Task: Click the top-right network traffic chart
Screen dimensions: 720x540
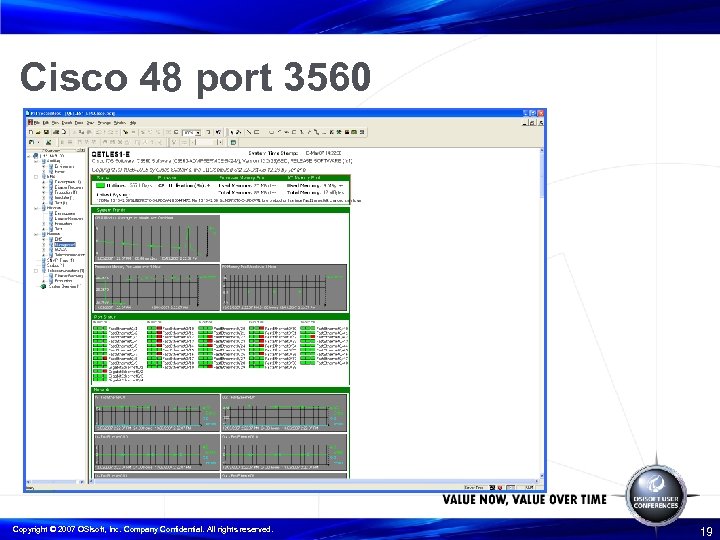Action: click(x=284, y=412)
